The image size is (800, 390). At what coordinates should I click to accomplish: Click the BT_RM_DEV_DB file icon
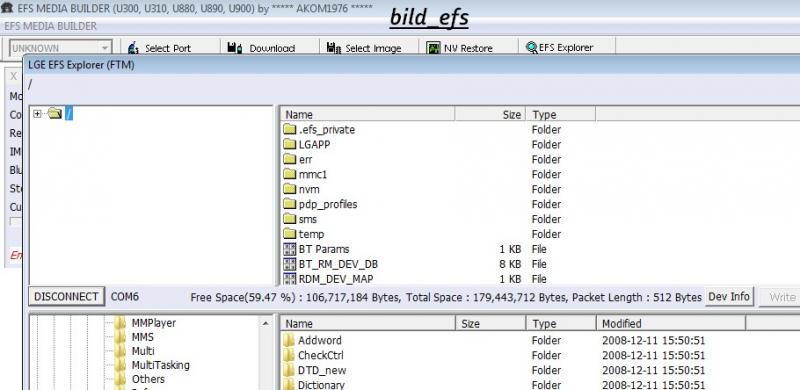tap(290, 264)
